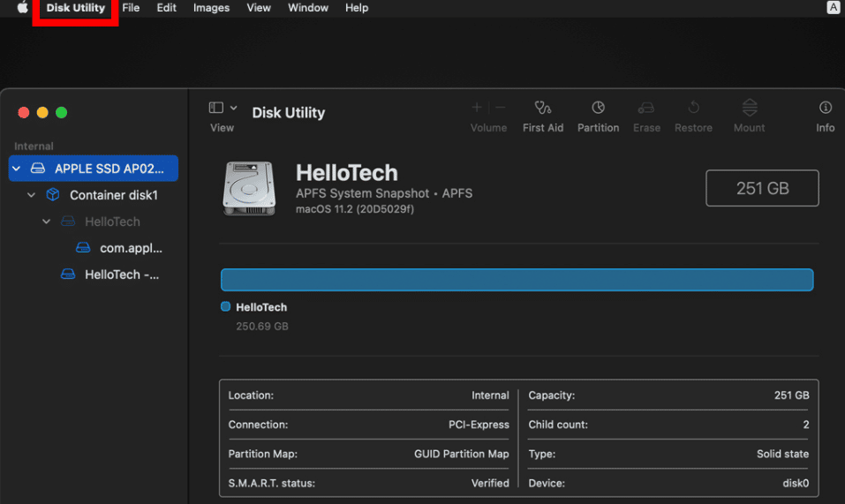Click the Child count value 2
Image resolution: width=845 pixels, height=504 pixels.
pos(805,425)
